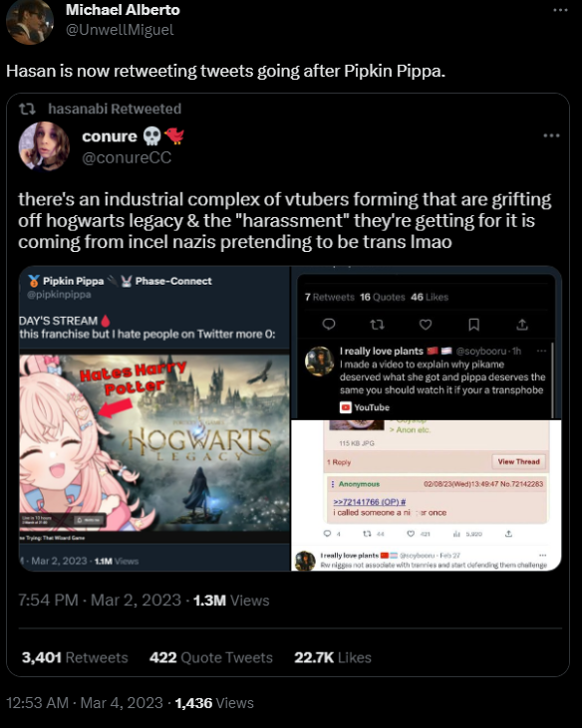
Task: Click the hasanabi Retweeted label
Action: click(115, 109)
